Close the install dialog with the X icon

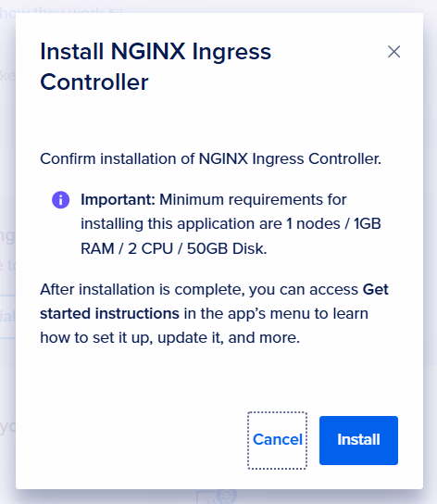click(393, 52)
